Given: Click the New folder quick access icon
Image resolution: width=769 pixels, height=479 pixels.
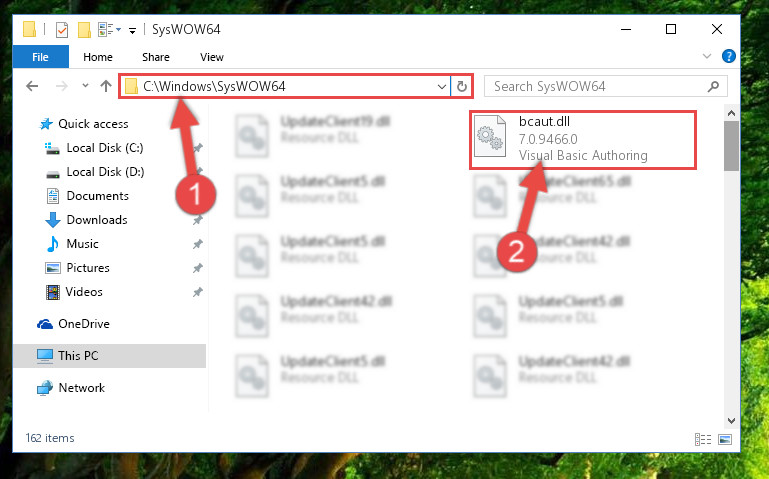Looking at the screenshot, I should pos(84,30).
